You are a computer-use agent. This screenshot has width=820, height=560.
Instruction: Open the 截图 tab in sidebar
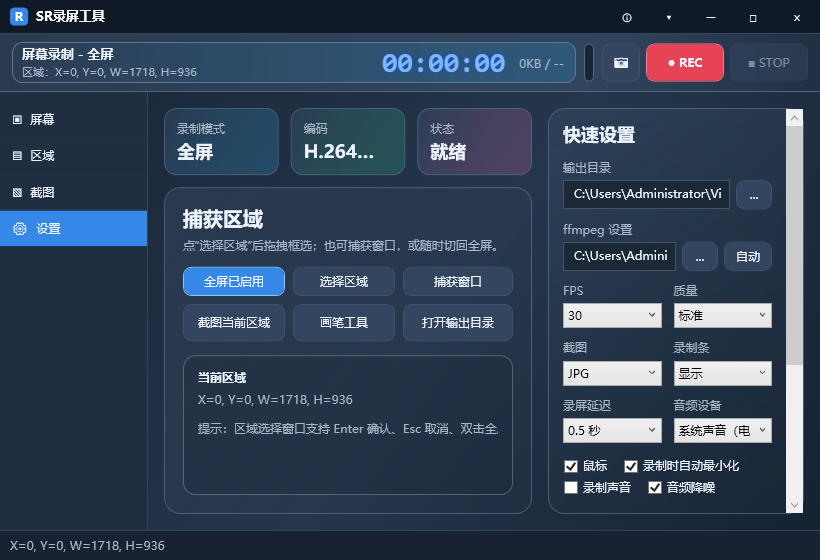pyautogui.click(x=73, y=192)
